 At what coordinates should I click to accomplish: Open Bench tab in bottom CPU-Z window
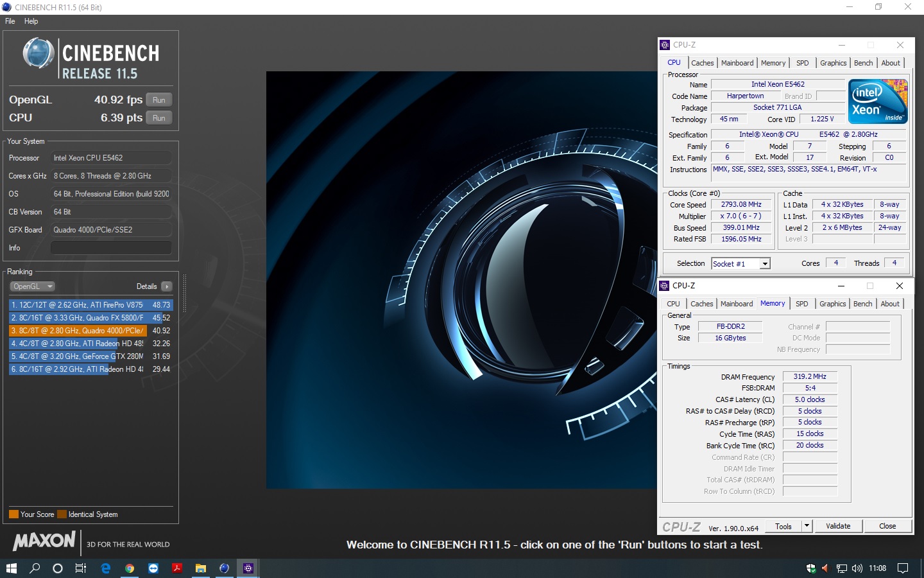tap(862, 304)
